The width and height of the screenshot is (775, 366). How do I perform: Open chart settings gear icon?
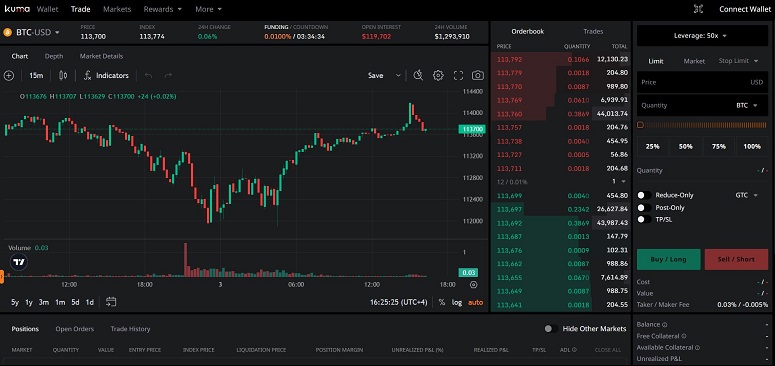(x=438, y=76)
